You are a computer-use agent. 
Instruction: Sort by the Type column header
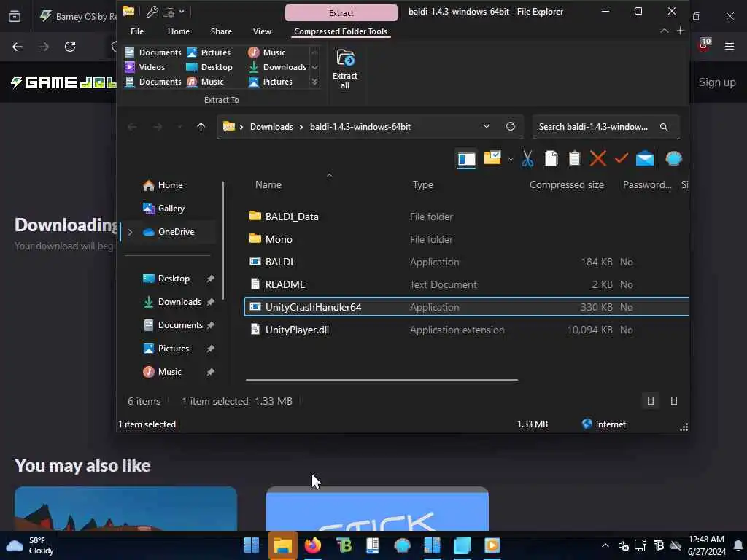click(423, 184)
